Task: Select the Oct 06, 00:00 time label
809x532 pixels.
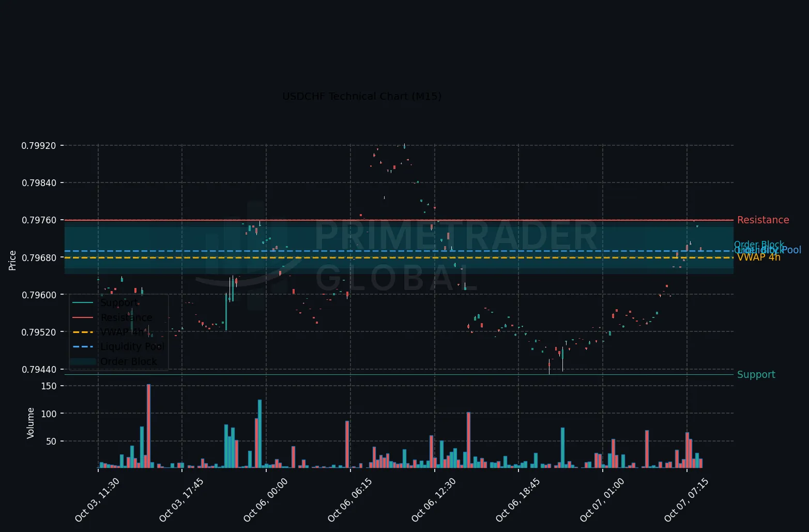Action: tap(265, 499)
